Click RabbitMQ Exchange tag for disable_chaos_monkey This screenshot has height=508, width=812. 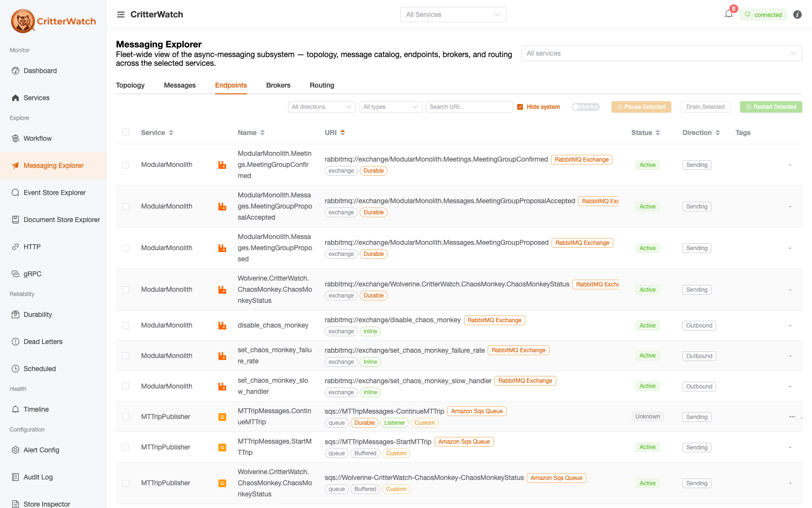click(x=494, y=320)
